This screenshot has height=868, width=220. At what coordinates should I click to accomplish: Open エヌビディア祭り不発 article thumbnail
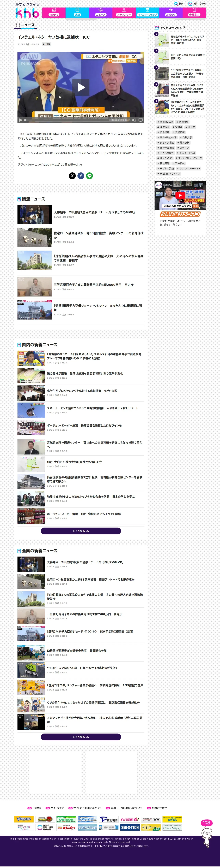click(x=31, y=670)
